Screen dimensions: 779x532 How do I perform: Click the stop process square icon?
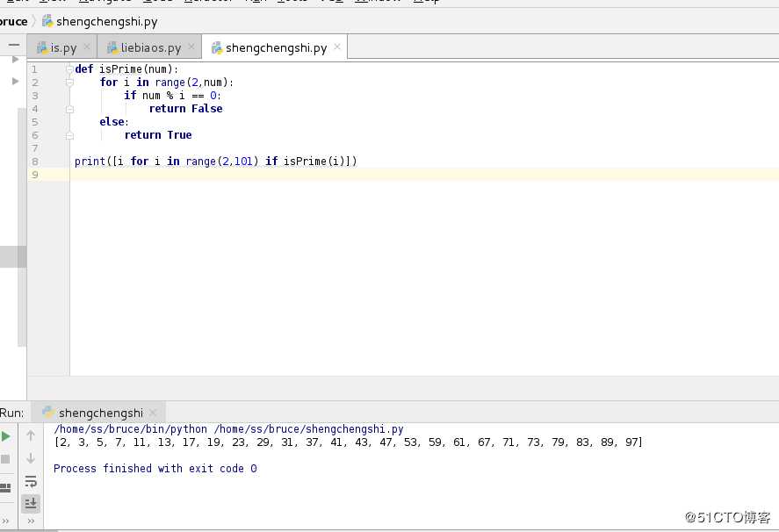(5, 459)
